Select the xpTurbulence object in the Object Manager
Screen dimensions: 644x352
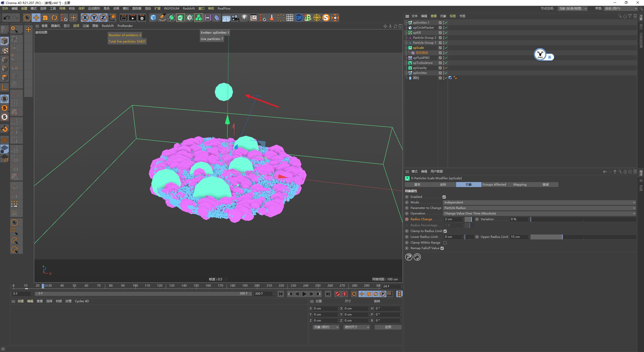(x=423, y=63)
